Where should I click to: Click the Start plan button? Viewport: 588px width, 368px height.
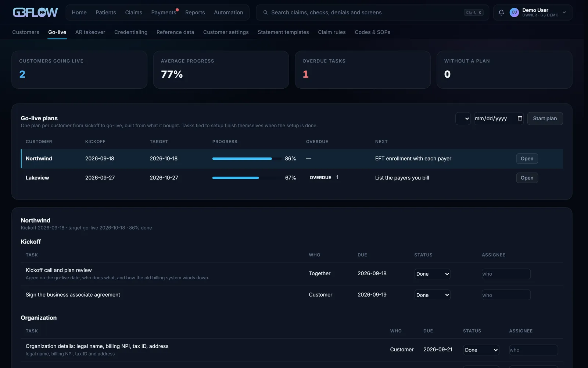(x=545, y=118)
